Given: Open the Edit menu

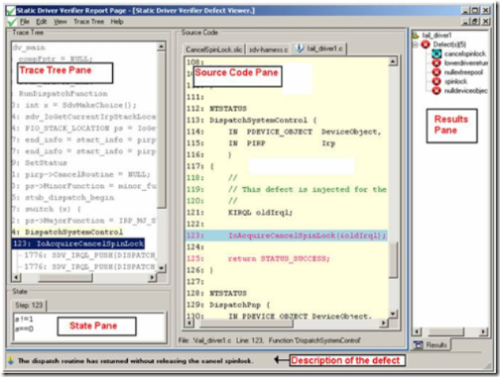Looking at the screenshot, I should click(41, 22).
